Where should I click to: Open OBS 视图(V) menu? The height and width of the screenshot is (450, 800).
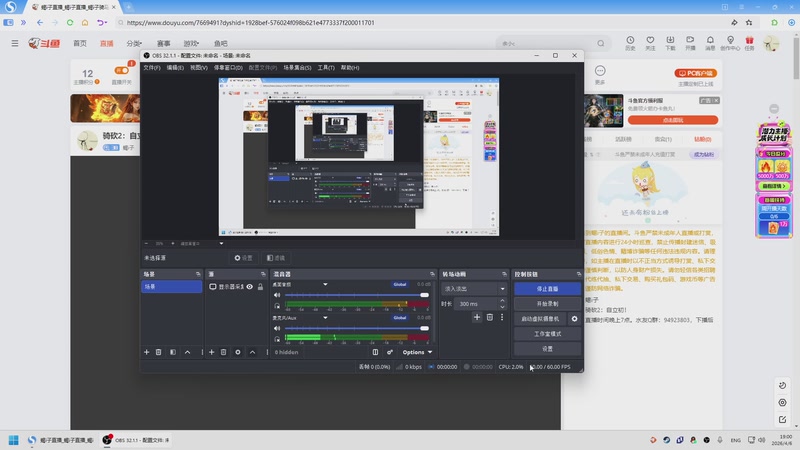click(198, 67)
